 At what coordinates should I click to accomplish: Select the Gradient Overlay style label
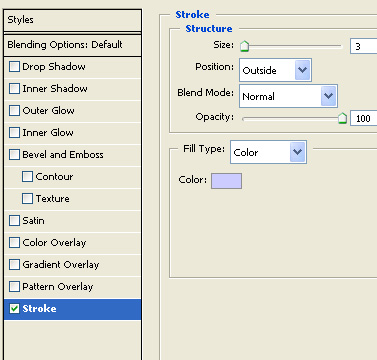(61, 265)
